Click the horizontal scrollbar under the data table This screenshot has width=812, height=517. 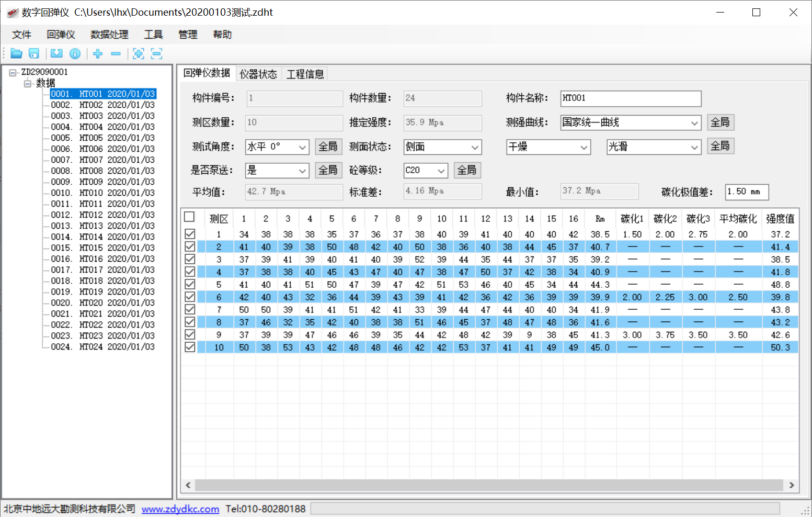click(x=489, y=485)
